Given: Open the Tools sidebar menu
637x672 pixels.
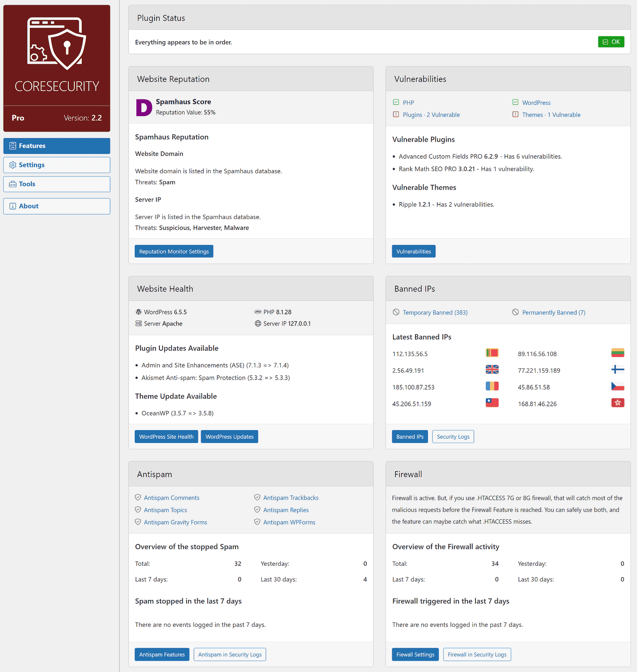Looking at the screenshot, I should [x=57, y=184].
